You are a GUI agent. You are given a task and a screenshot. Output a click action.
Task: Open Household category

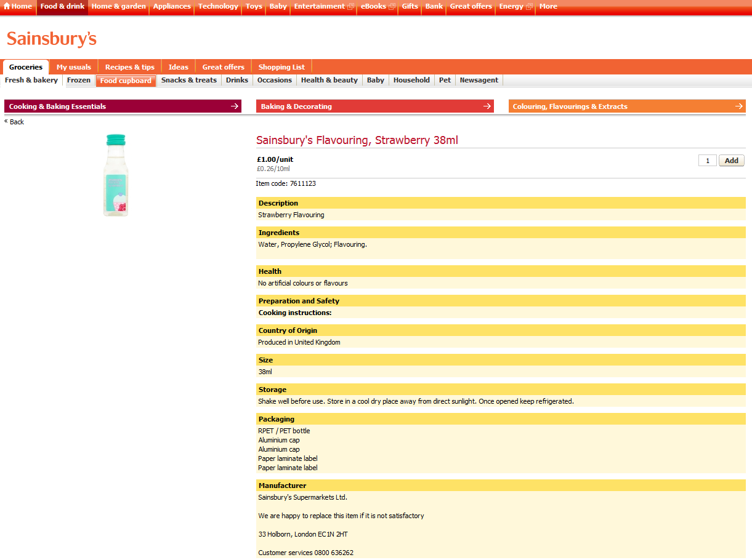[x=411, y=80]
